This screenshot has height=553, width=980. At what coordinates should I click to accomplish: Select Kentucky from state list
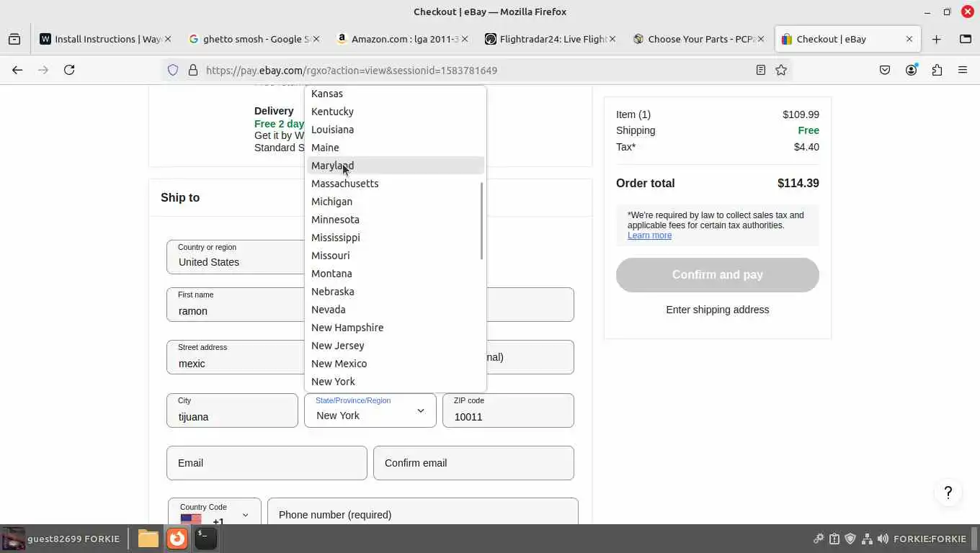pos(396,112)
